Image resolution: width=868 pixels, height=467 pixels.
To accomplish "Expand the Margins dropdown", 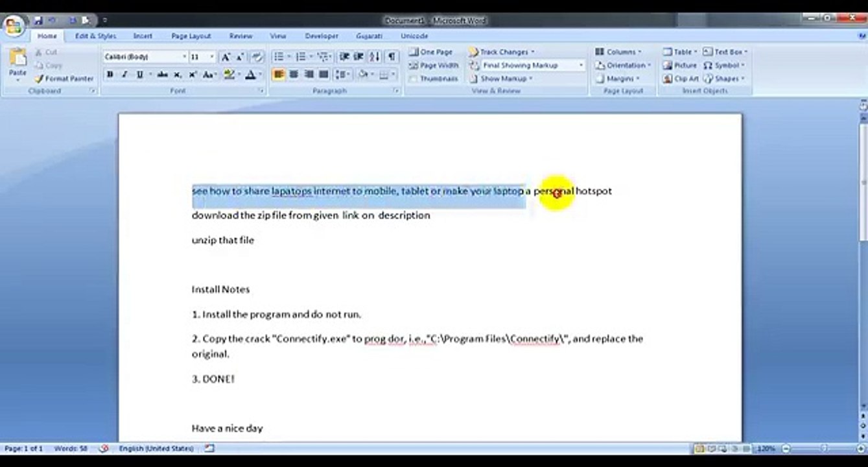I will pos(618,78).
